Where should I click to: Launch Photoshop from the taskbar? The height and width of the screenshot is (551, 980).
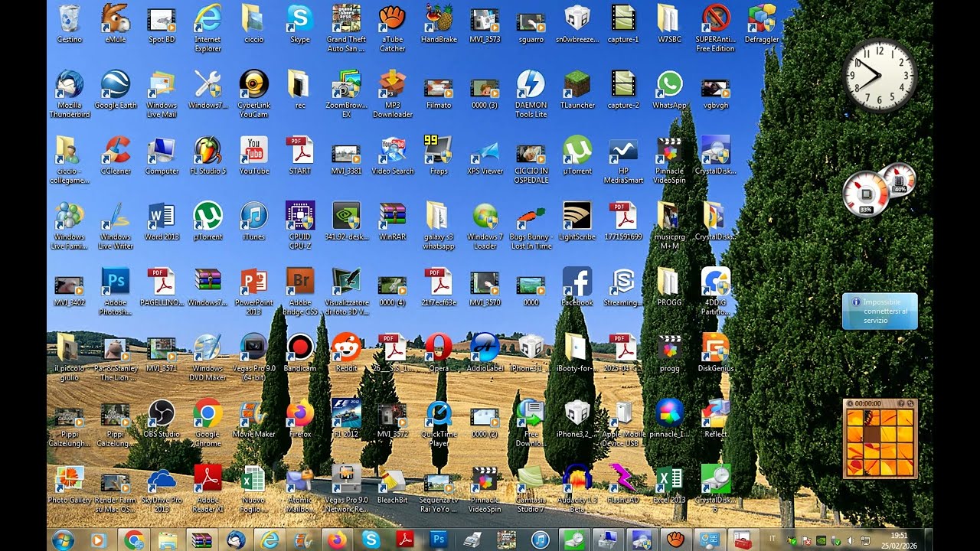coord(439,540)
